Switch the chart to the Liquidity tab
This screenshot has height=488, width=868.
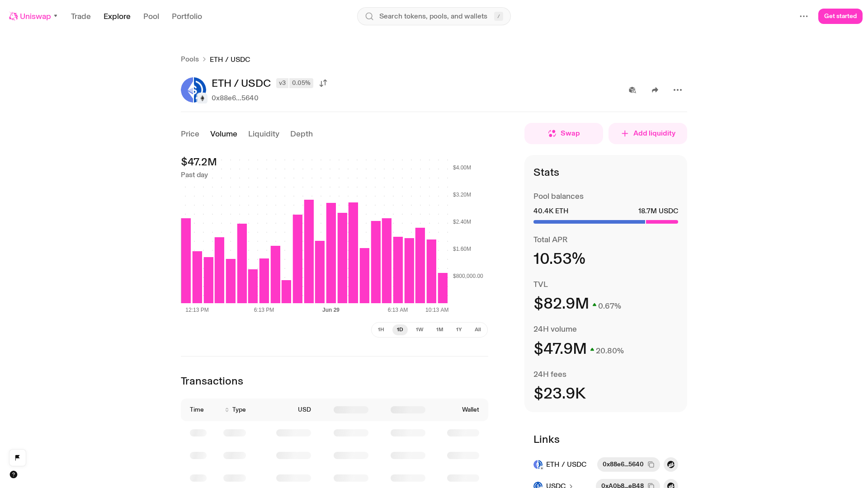click(x=264, y=134)
